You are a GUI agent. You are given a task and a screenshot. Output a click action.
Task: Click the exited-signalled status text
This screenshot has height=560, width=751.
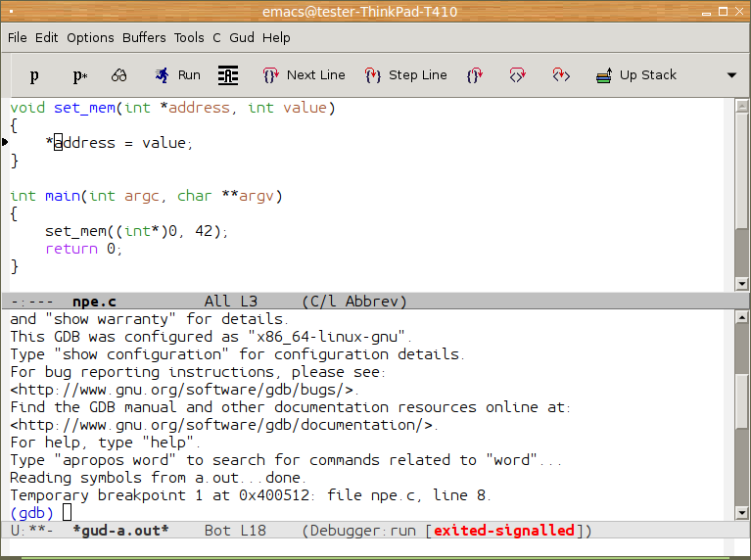click(504, 531)
